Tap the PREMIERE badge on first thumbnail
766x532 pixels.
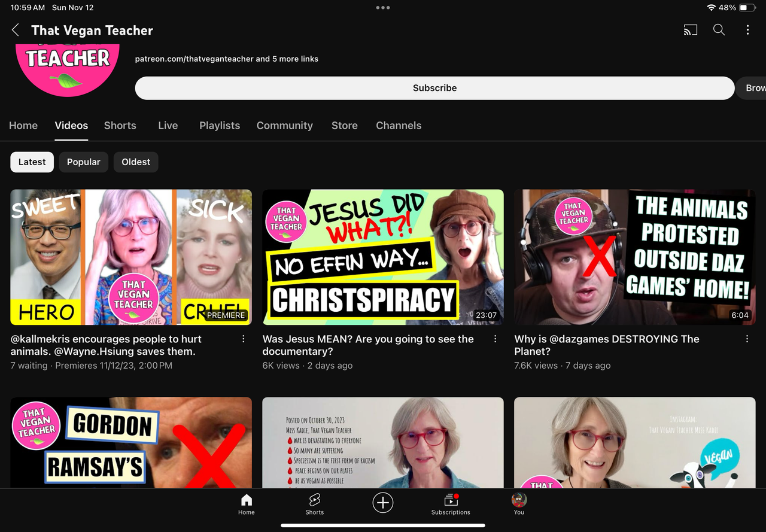click(x=226, y=315)
